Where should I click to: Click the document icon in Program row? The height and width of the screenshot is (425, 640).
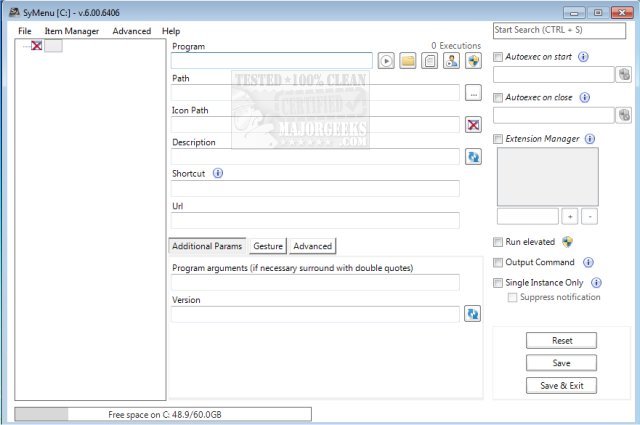click(430, 61)
